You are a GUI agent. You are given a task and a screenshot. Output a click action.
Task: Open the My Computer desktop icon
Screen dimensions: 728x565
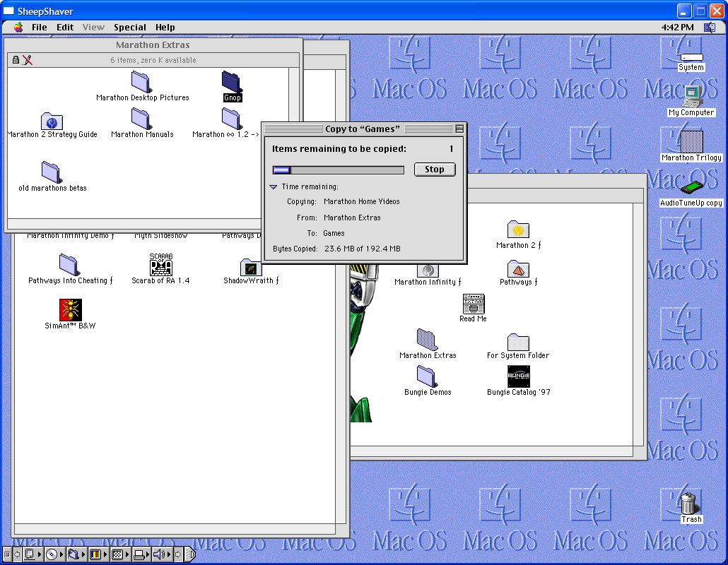(691, 95)
